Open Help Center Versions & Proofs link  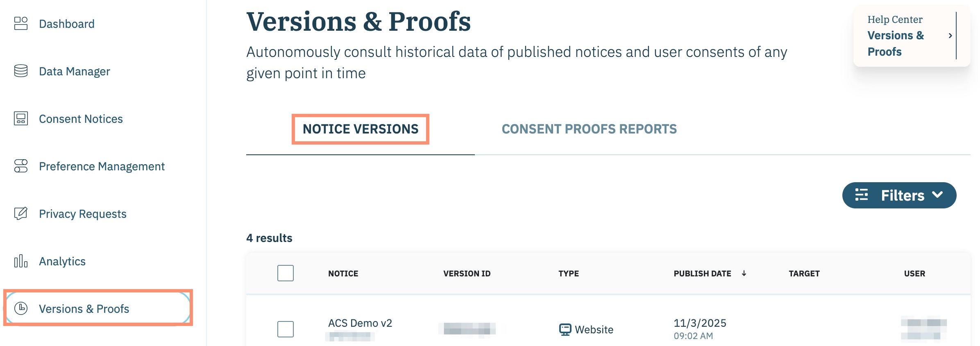896,43
